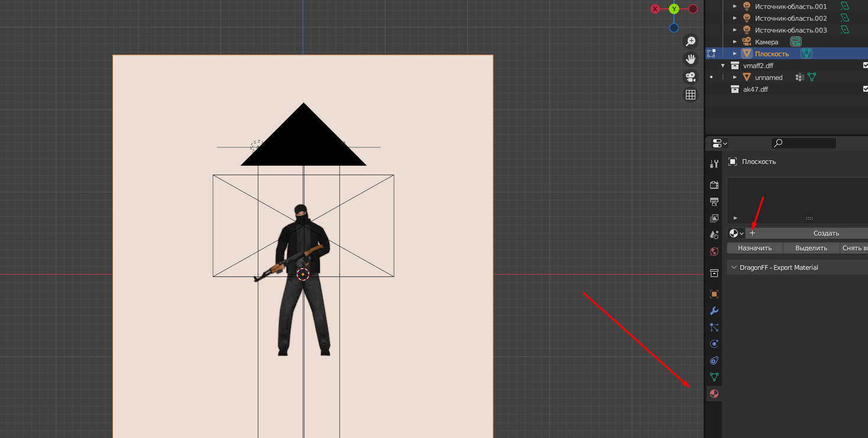The width and height of the screenshot is (868, 438).
Task: Open the Modifiers wrench tab
Action: pyautogui.click(x=714, y=311)
